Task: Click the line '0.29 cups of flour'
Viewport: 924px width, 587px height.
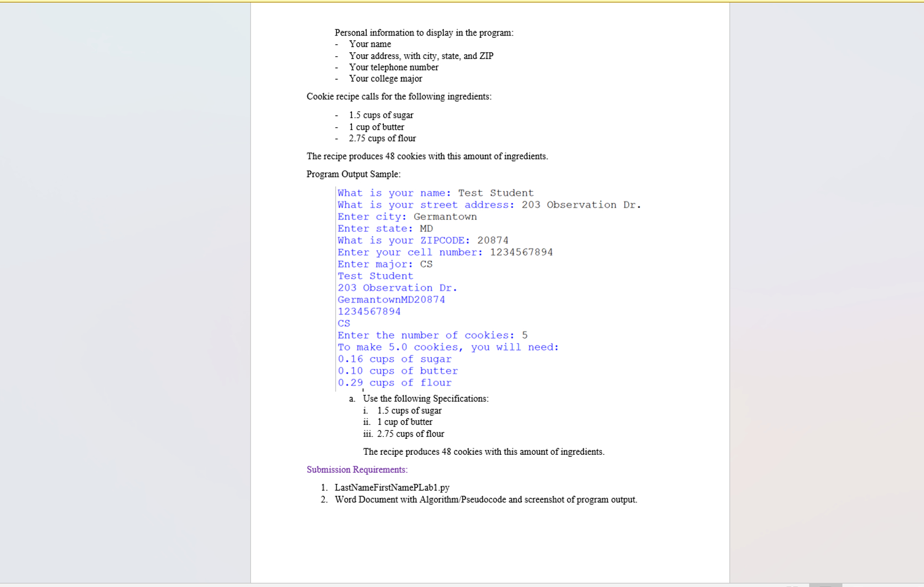Action: tap(394, 382)
